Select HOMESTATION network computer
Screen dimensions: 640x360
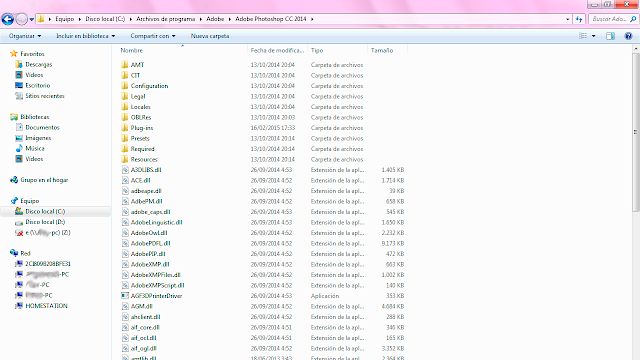coord(46,306)
